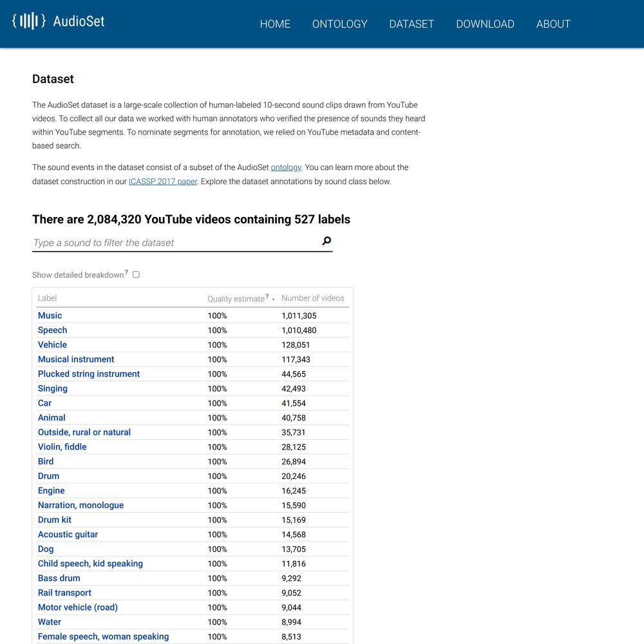Viewport: 644px width, 644px height.
Task: Open the Rail transport label
Action: [64, 592]
